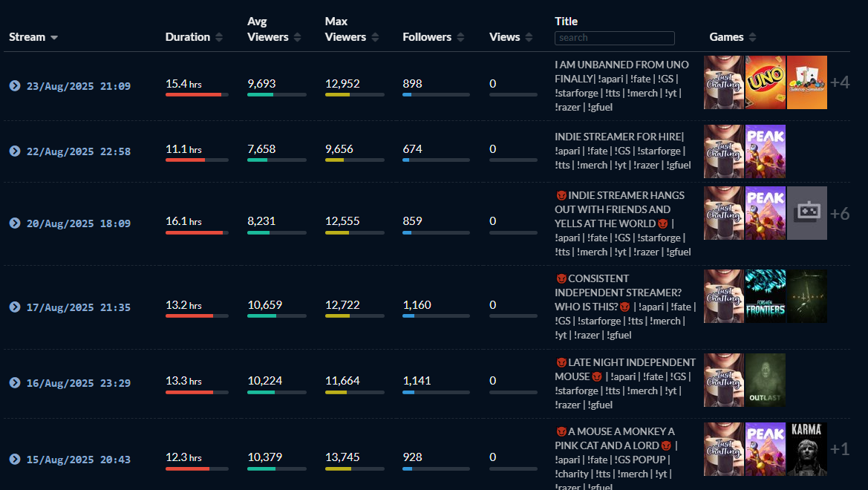
Task: Sort table by Stream column
Action: [33, 37]
